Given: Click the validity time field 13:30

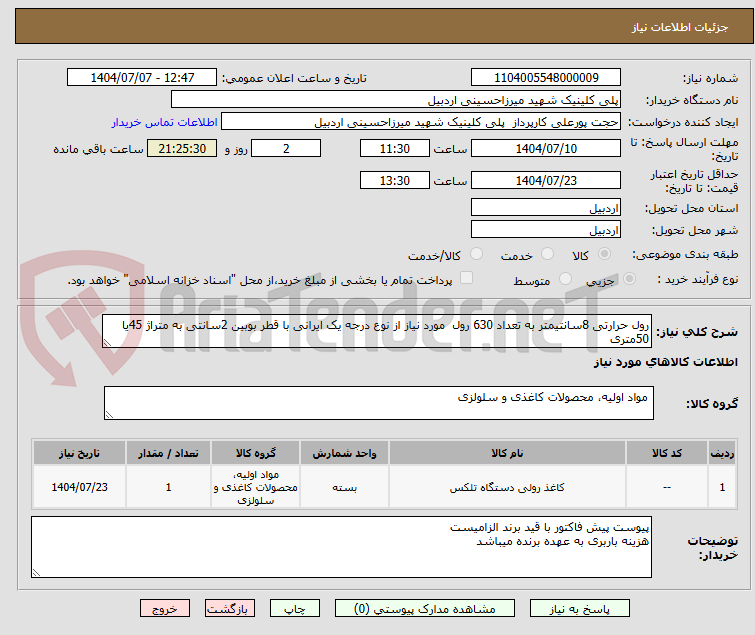Looking at the screenshot, I should click(395, 180).
